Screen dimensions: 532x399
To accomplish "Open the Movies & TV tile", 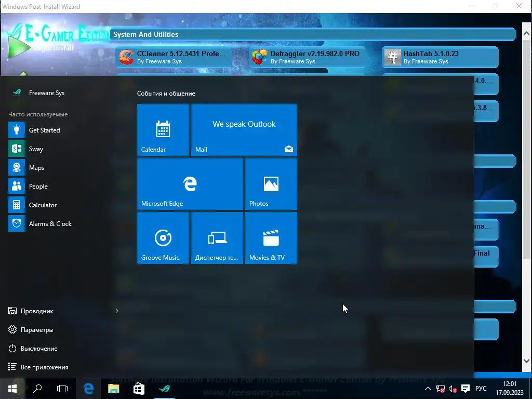I will pyautogui.click(x=271, y=238).
